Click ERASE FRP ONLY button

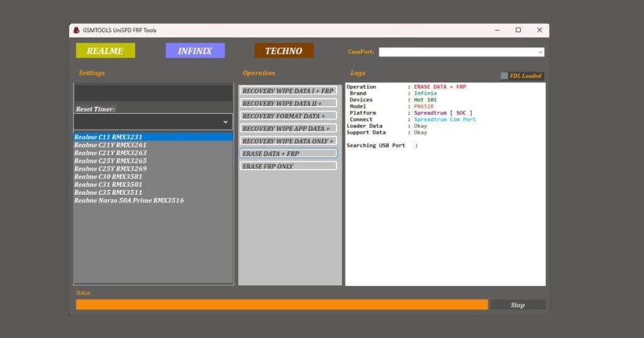288,166
